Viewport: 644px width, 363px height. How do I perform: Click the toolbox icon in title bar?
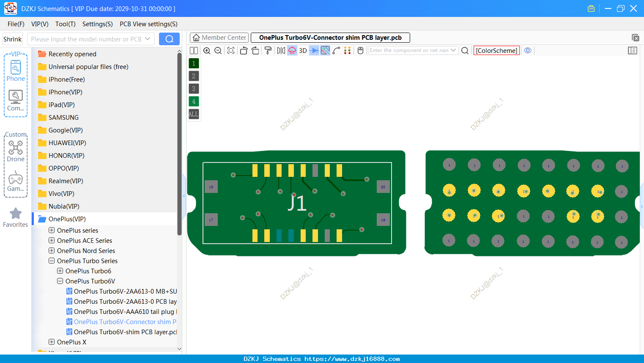(x=591, y=8)
